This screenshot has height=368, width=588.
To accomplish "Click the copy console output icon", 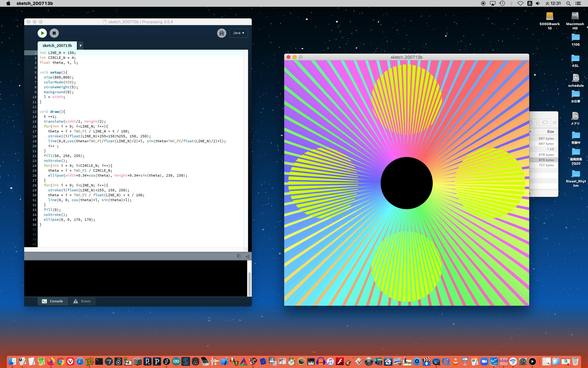I will click(239, 256).
